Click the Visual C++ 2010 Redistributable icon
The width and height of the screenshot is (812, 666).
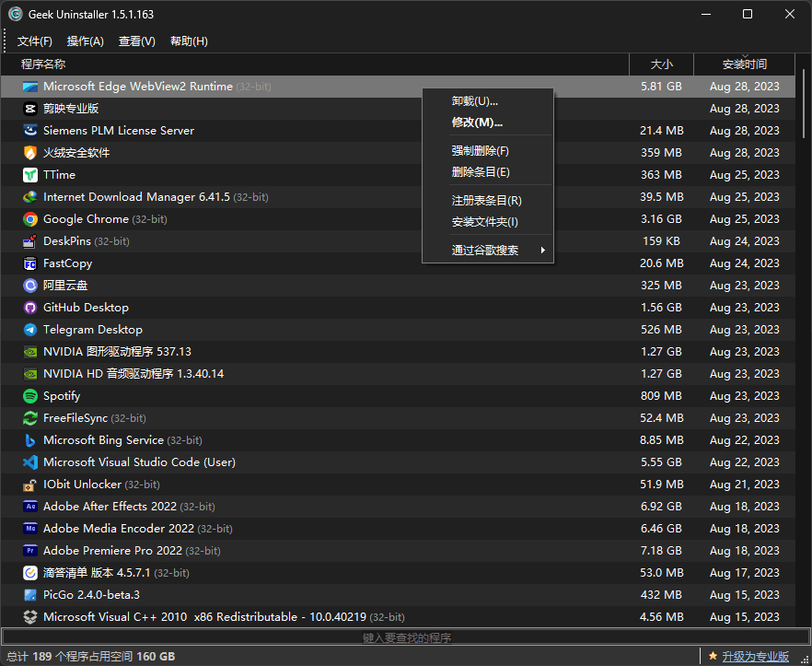coord(30,617)
